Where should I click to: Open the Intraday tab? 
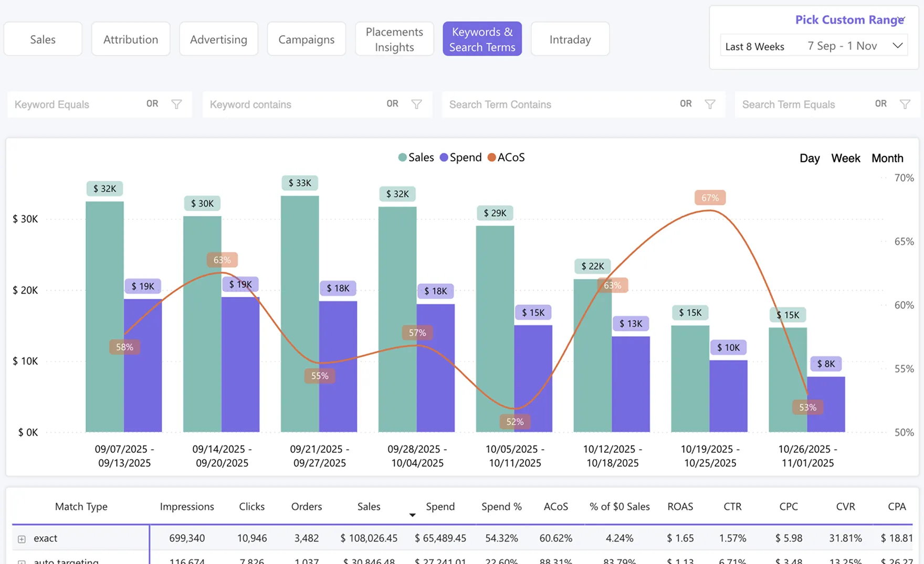tap(570, 39)
